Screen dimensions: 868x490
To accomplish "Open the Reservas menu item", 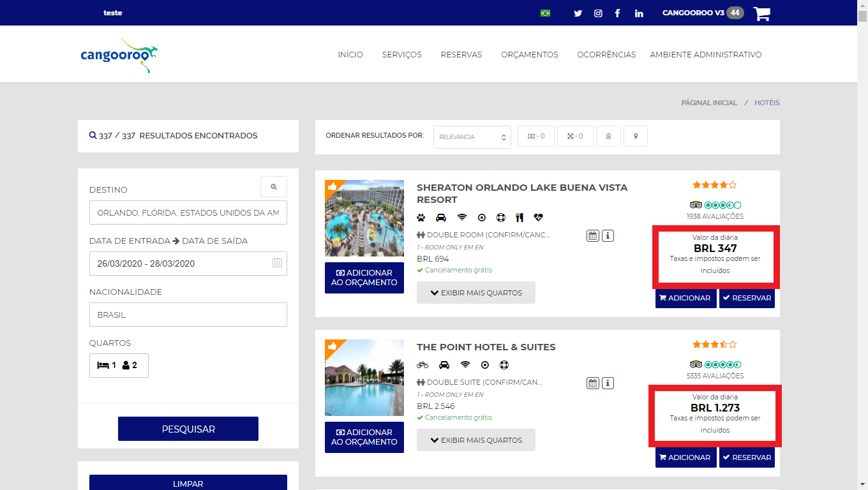I will (x=461, y=55).
